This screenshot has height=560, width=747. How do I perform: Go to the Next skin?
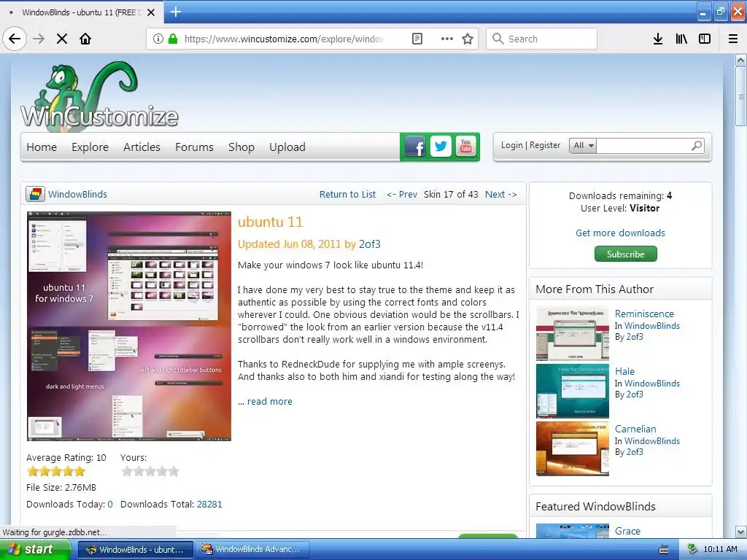[500, 194]
